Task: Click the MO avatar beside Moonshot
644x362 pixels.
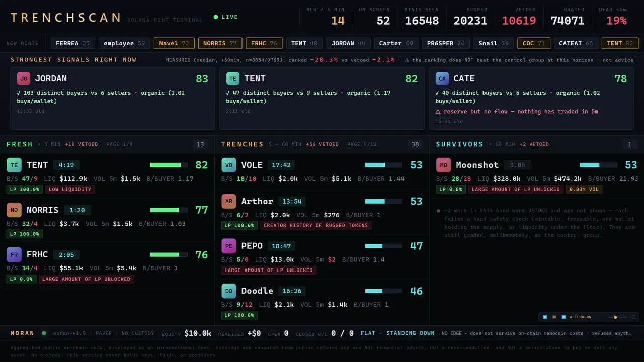Action: click(443, 165)
